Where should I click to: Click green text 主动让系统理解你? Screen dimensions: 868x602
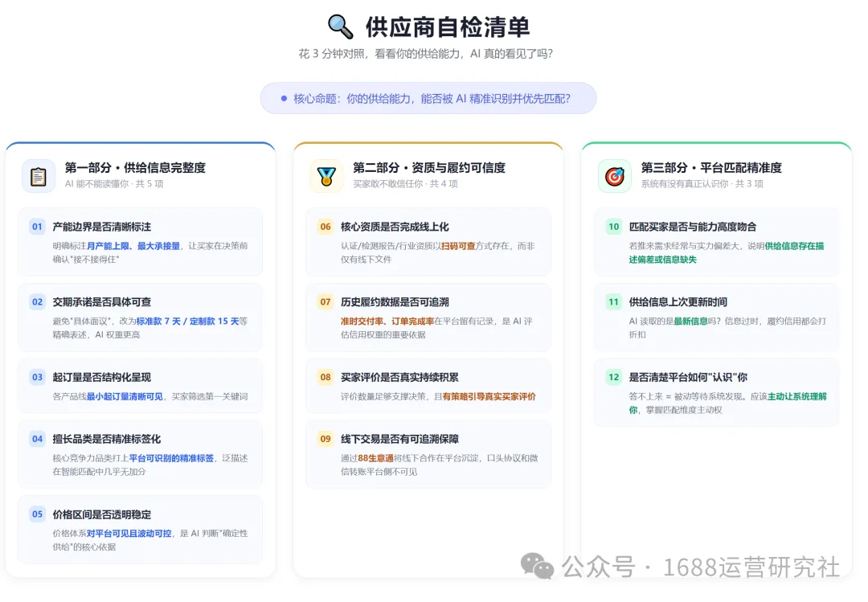(x=728, y=403)
